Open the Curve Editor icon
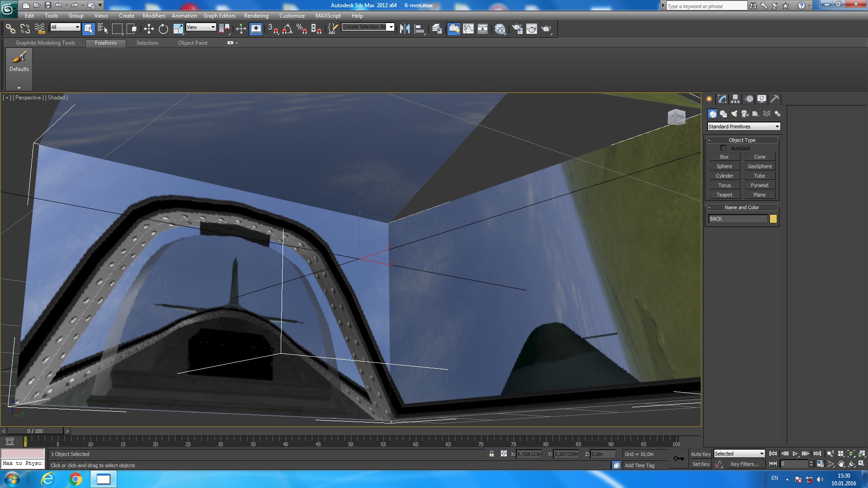868x488 pixels. [468, 29]
